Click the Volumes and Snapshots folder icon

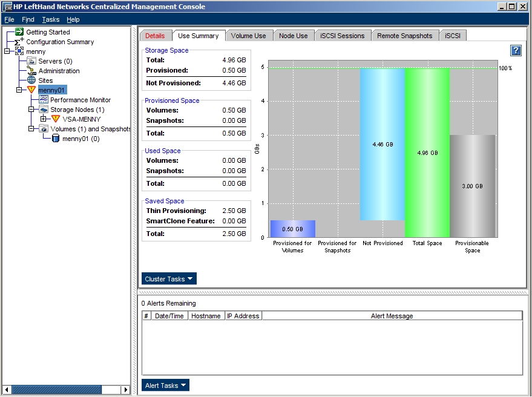[x=44, y=128]
